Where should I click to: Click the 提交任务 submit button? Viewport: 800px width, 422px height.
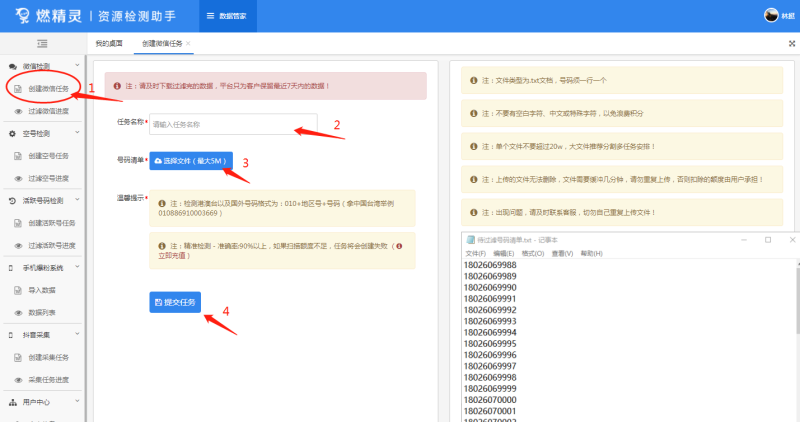[x=176, y=301]
